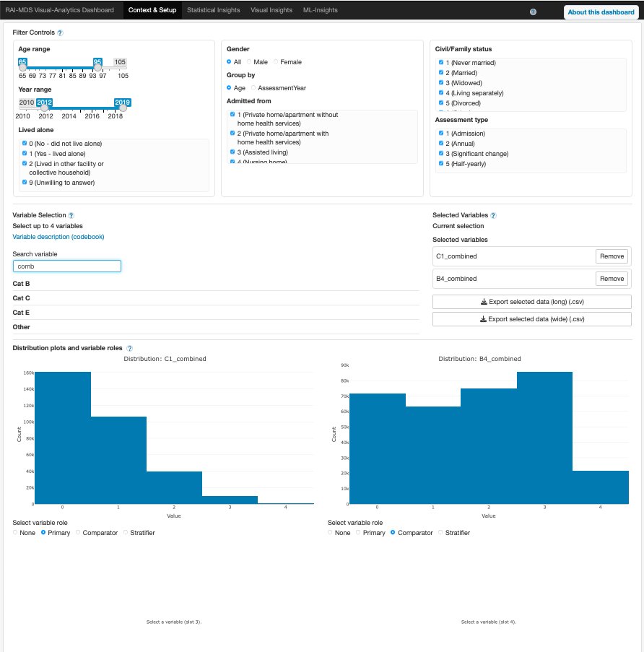Viewport: 644px width, 652px height.
Task: Select the Male gender radio button
Action: [x=249, y=62]
